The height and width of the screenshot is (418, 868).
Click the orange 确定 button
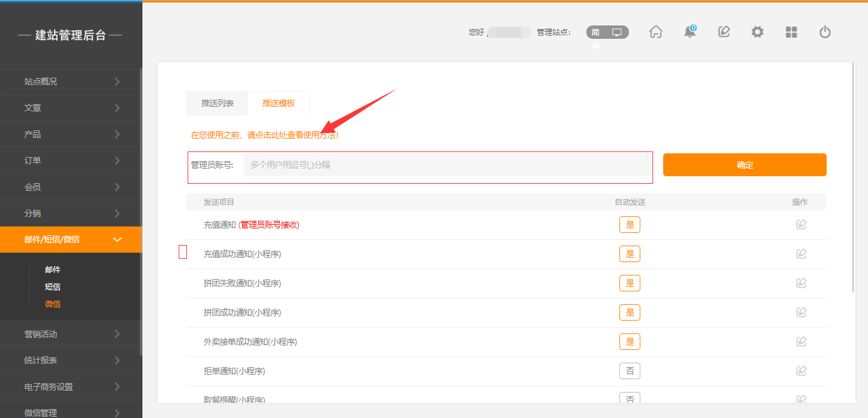(x=745, y=165)
